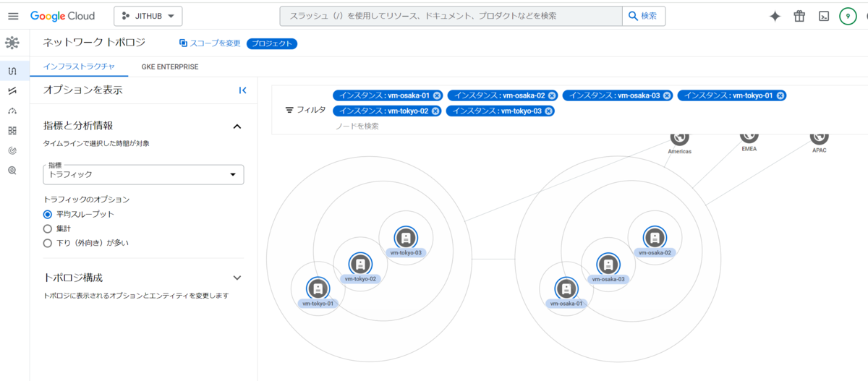Expand the トポロジ構成 section
The width and height of the screenshot is (868, 381).
tap(237, 278)
